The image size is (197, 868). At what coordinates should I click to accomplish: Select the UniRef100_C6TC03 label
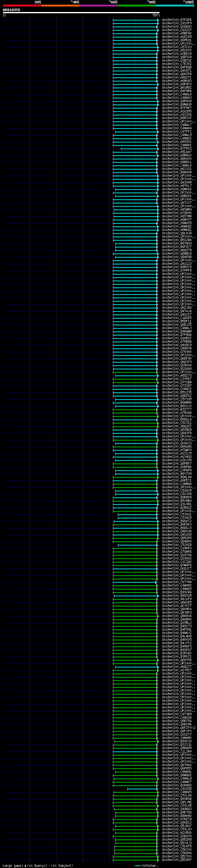[176, 47]
